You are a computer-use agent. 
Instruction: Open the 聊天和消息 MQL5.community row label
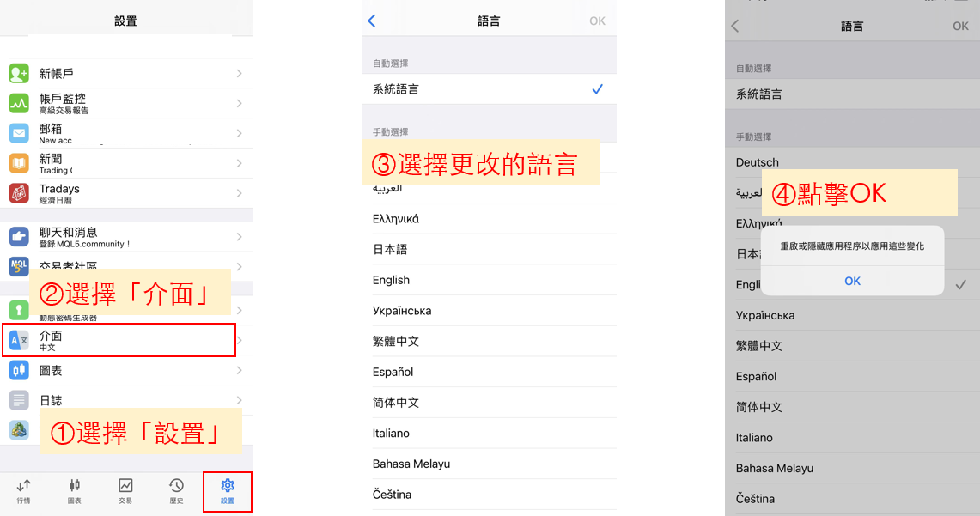pos(84,237)
